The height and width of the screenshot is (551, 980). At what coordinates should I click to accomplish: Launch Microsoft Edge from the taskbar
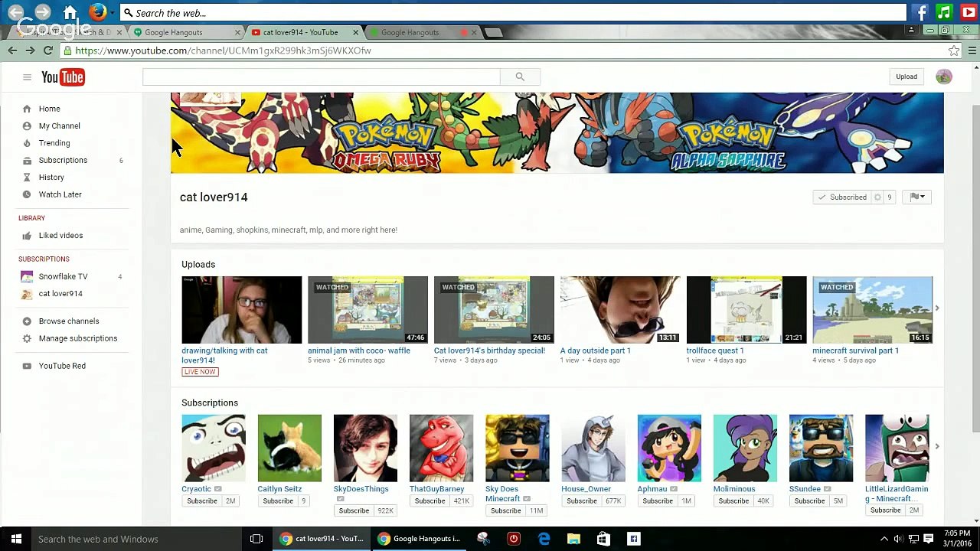[x=544, y=539]
